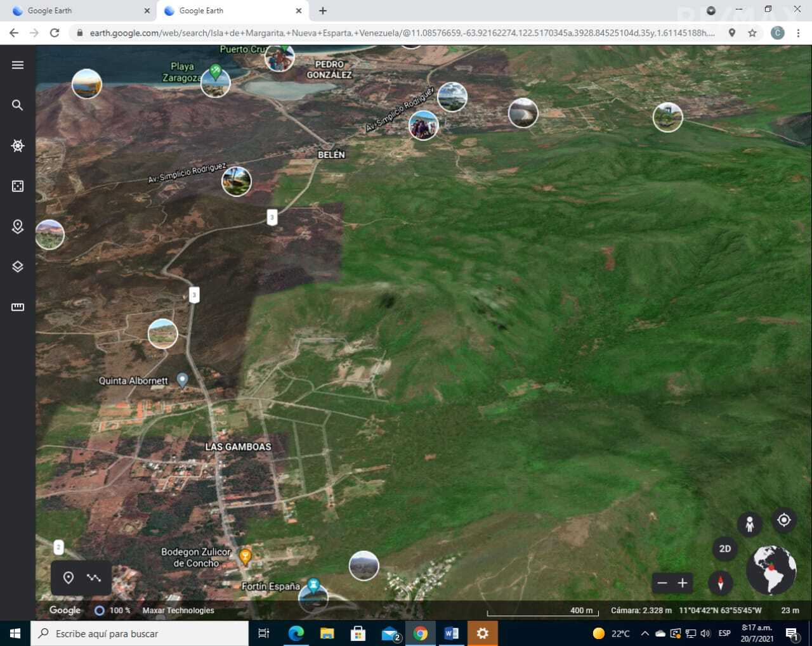Image resolution: width=812 pixels, height=646 pixels.
Task: Open Map Style layers icon
Action: tap(18, 266)
